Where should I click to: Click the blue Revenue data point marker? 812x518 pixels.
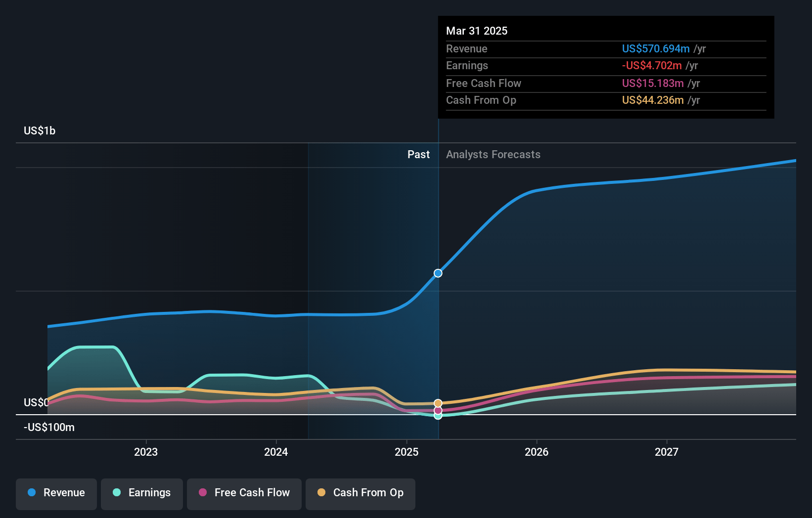438,273
